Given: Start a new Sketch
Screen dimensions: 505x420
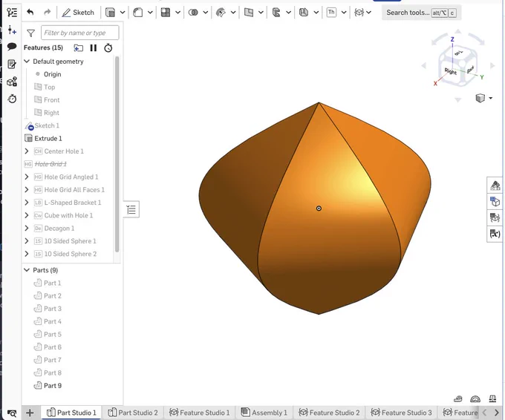Looking at the screenshot, I should coord(78,12).
